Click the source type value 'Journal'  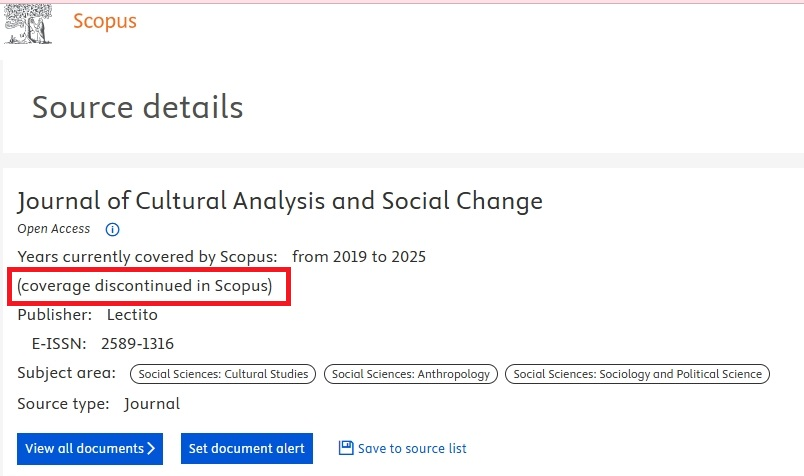point(152,404)
